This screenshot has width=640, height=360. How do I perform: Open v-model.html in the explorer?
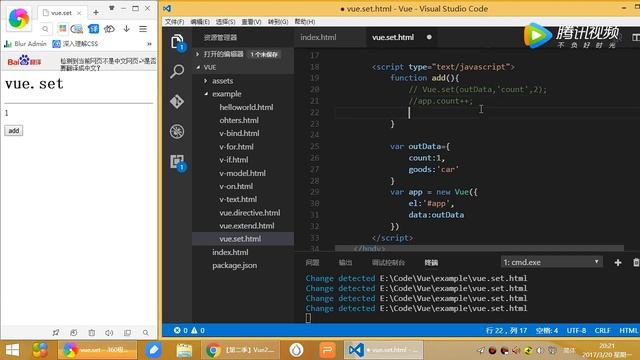coord(242,173)
